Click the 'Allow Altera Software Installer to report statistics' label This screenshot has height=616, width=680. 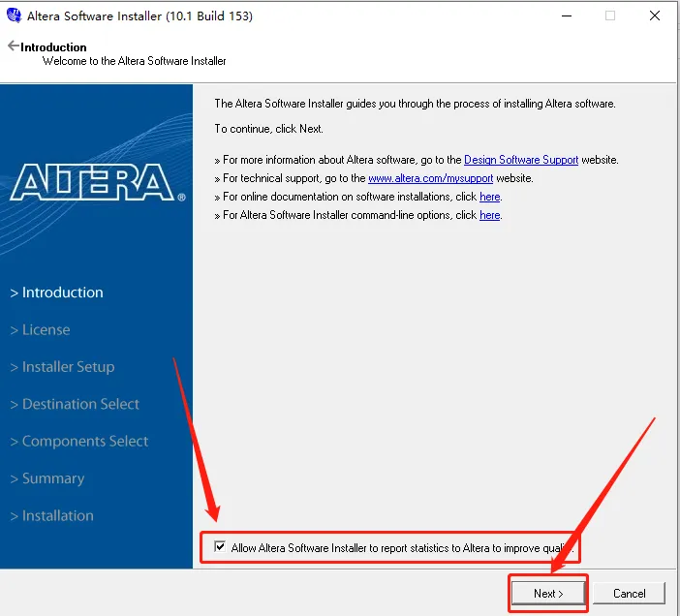[402, 548]
